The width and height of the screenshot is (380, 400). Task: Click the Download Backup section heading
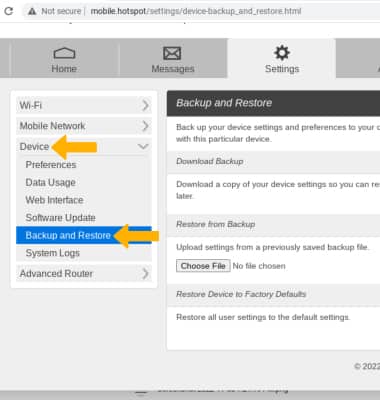(x=210, y=161)
